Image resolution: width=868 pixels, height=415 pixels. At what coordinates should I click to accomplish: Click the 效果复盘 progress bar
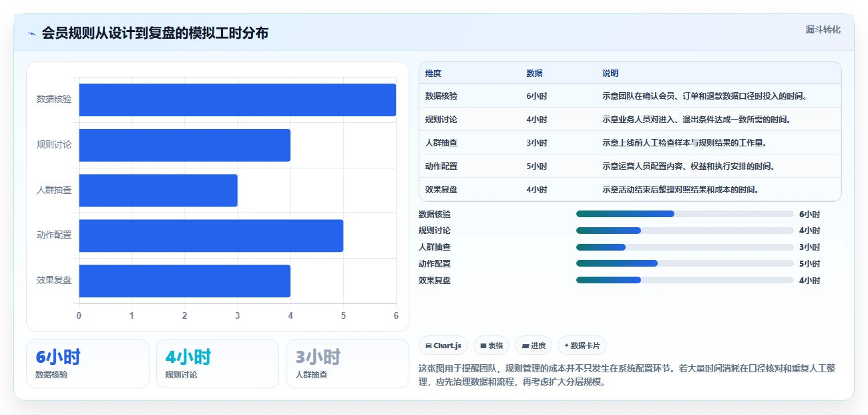click(684, 281)
